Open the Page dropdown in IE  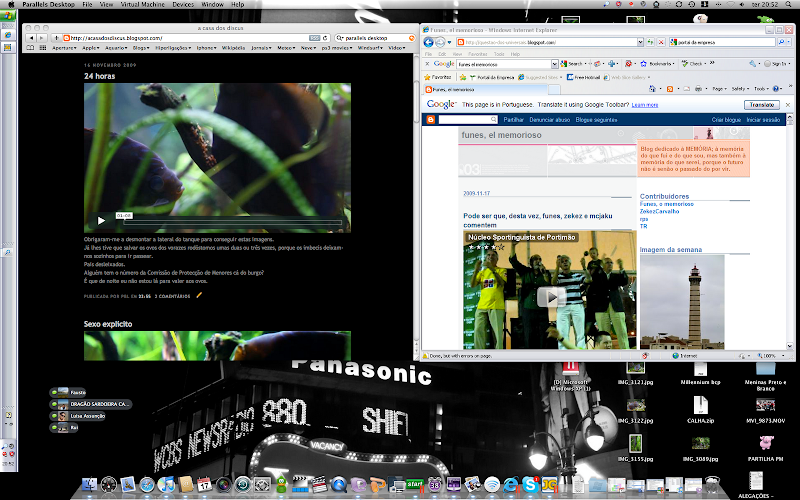pyautogui.click(x=719, y=89)
